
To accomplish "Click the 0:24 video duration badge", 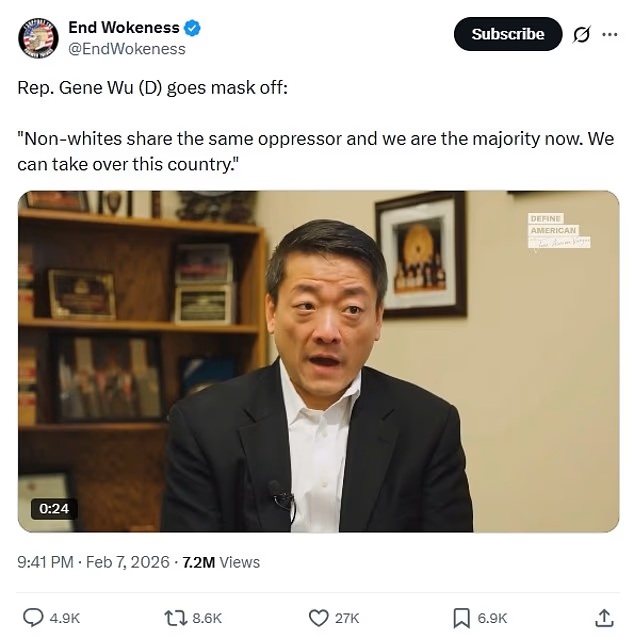I will tap(54, 509).
